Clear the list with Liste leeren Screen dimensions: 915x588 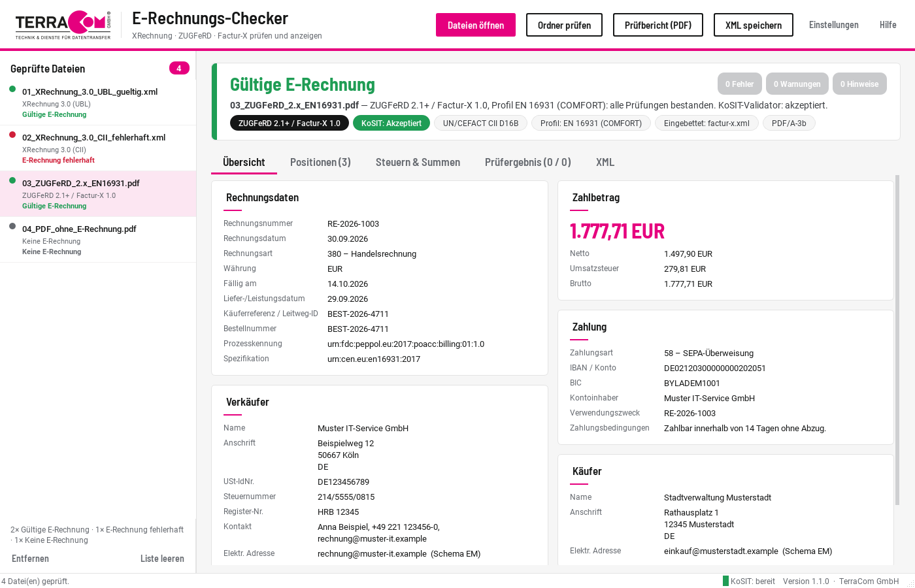click(162, 559)
